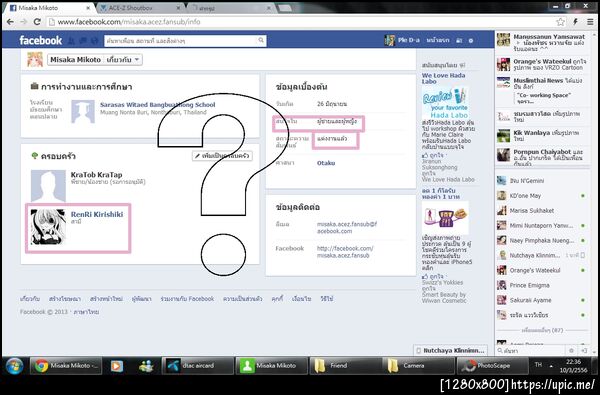Open the RenRi Kirishiki name link
Image resolution: width=600 pixels, height=395 pixels.
coord(97,214)
